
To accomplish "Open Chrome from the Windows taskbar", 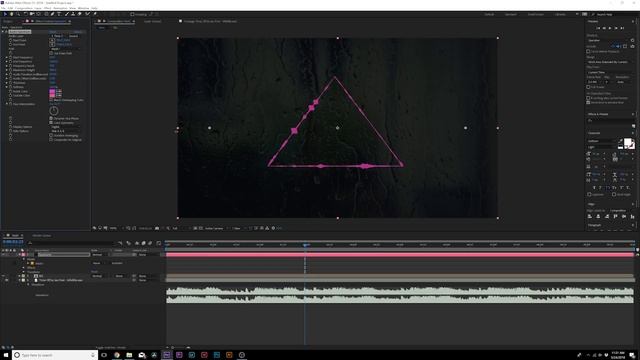I will click(116, 355).
